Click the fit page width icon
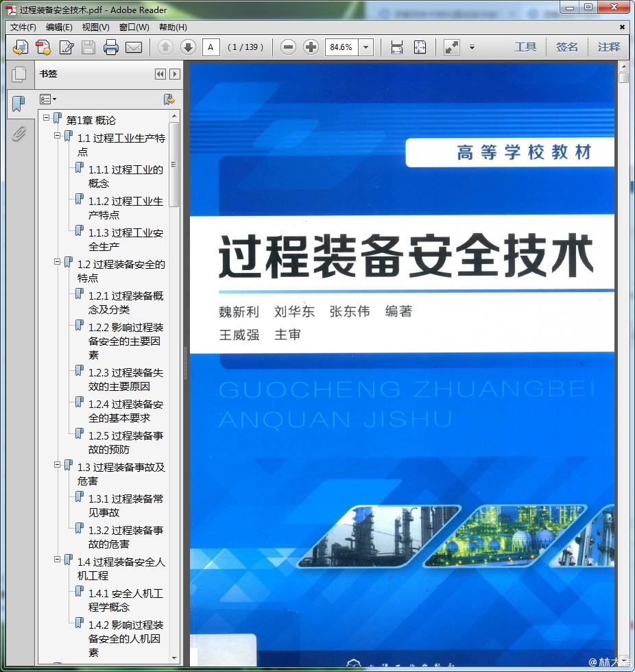This screenshot has height=672, width=635. tap(397, 47)
